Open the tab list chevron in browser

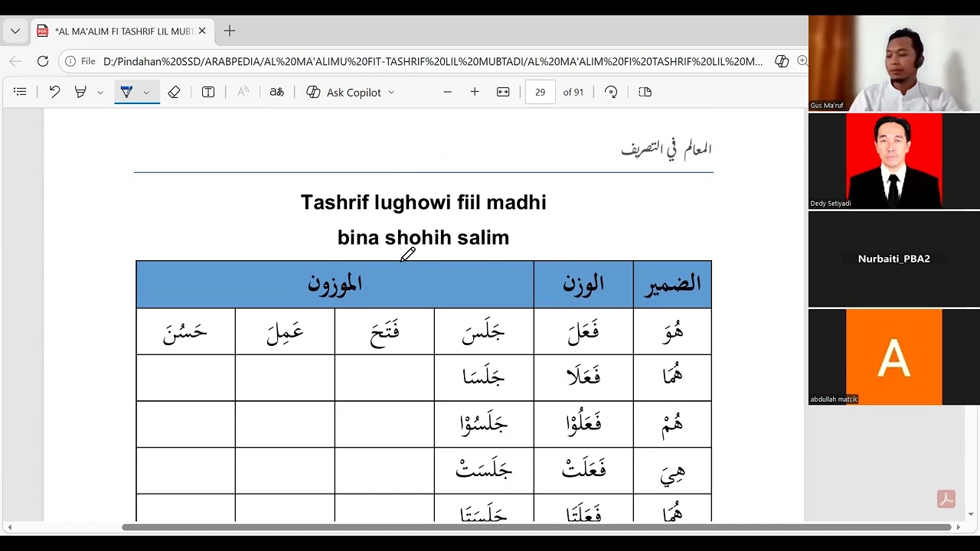[15, 31]
